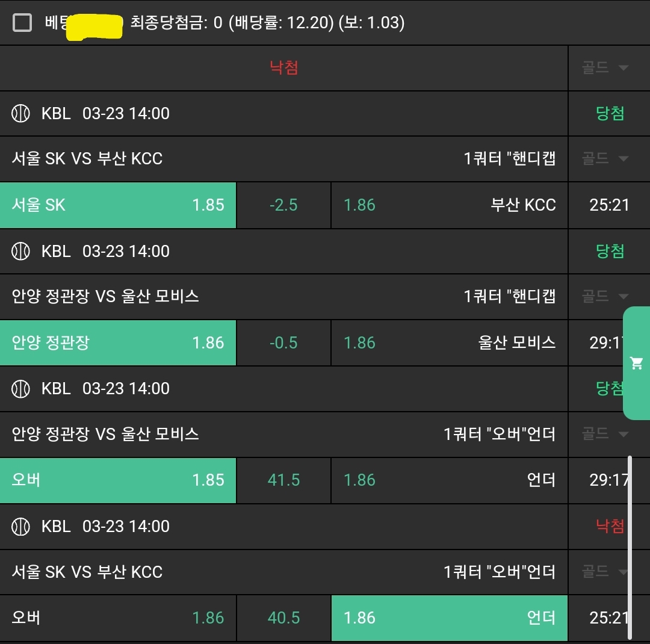
Task: Select 부산 KCC handicap bet at 1.86
Action: pos(449,205)
